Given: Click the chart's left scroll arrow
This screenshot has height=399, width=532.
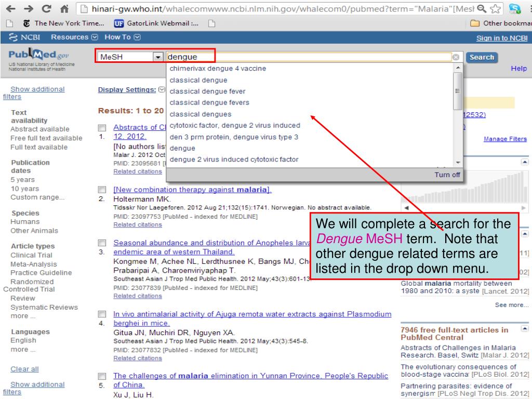Looking at the screenshot, I should point(406,208).
